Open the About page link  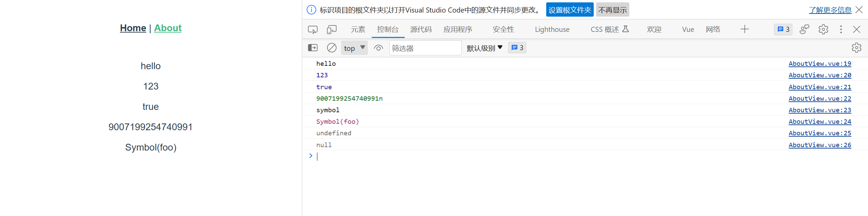(168, 28)
